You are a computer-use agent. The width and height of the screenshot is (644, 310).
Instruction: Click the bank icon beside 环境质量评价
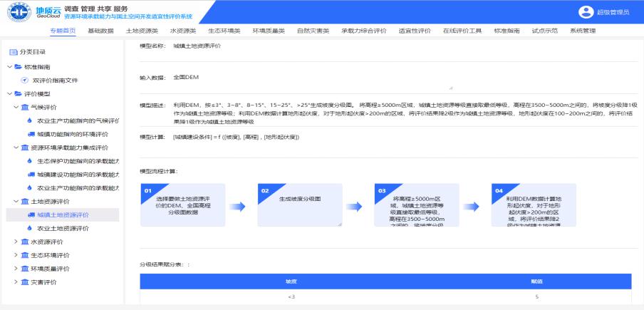(x=25, y=269)
